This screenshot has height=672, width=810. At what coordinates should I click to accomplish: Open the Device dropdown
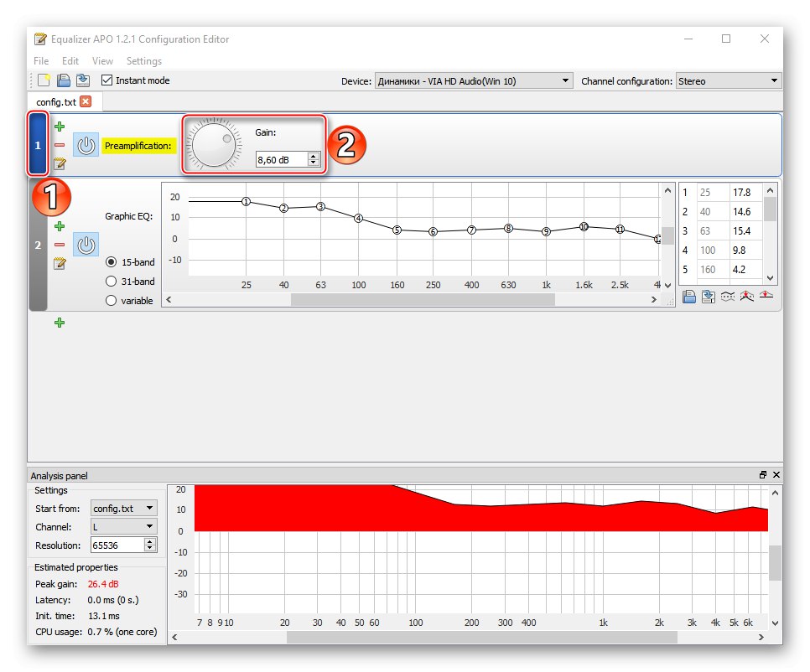coord(474,81)
